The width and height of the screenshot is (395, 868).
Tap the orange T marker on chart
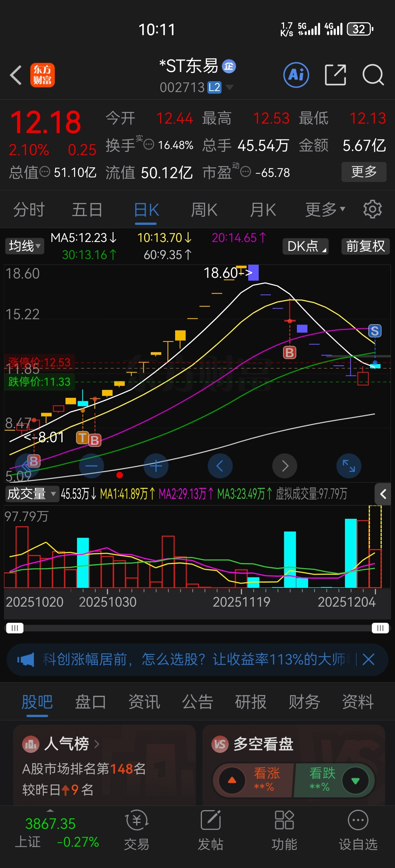point(83,438)
